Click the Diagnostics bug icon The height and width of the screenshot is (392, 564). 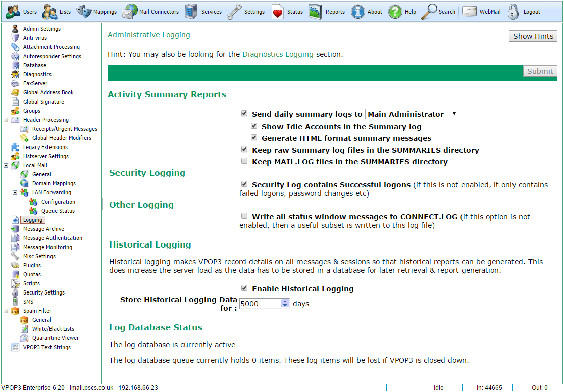[x=15, y=74]
